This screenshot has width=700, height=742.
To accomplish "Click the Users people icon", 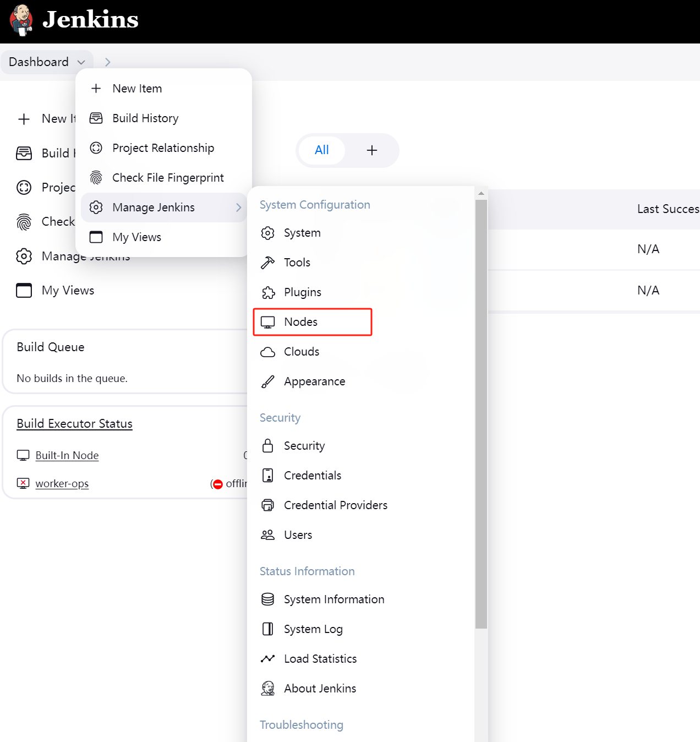I will click(268, 535).
